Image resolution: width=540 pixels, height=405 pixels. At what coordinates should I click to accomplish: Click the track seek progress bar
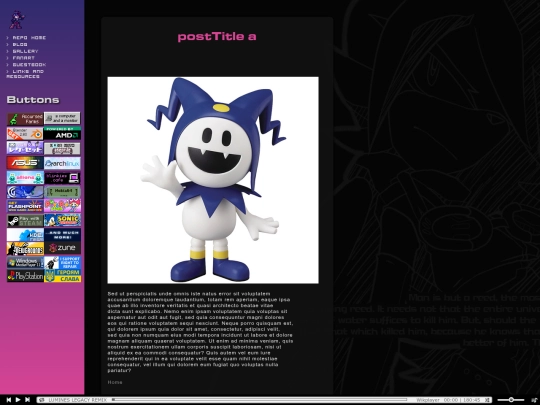pyautogui.click(x=260, y=400)
